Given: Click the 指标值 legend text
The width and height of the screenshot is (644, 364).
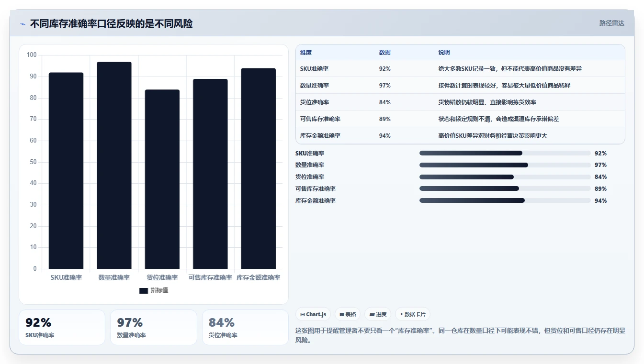Looking at the screenshot, I should (x=159, y=290).
